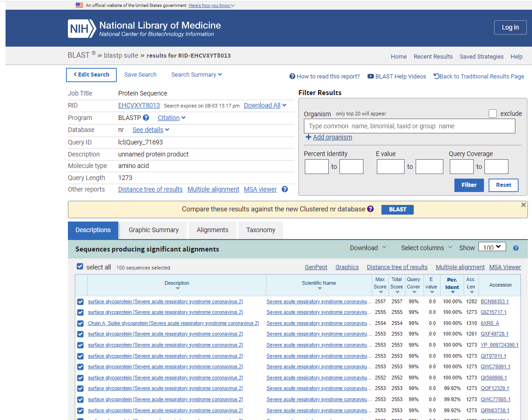The image size is (532, 420).
Task: Expand the Search Summary dropdown
Action: click(x=196, y=75)
